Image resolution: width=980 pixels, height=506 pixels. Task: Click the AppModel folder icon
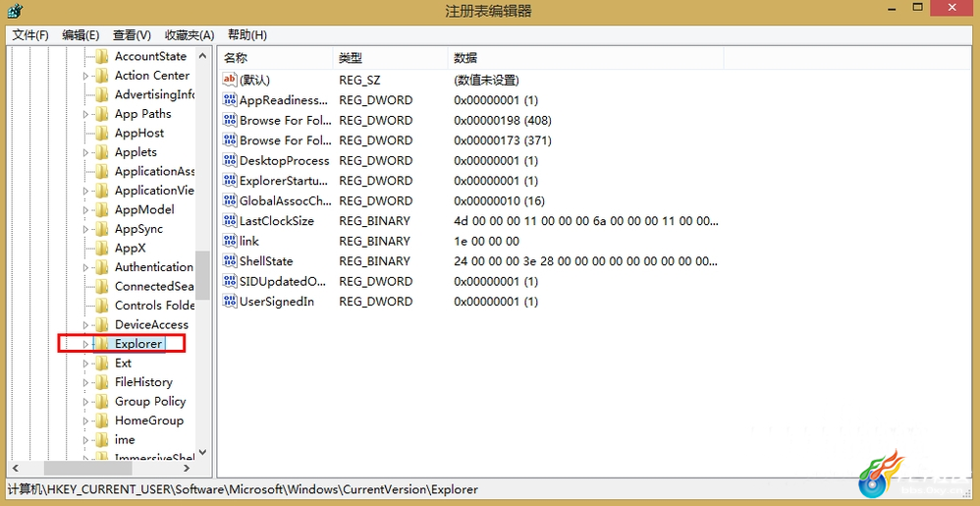click(x=101, y=210)
